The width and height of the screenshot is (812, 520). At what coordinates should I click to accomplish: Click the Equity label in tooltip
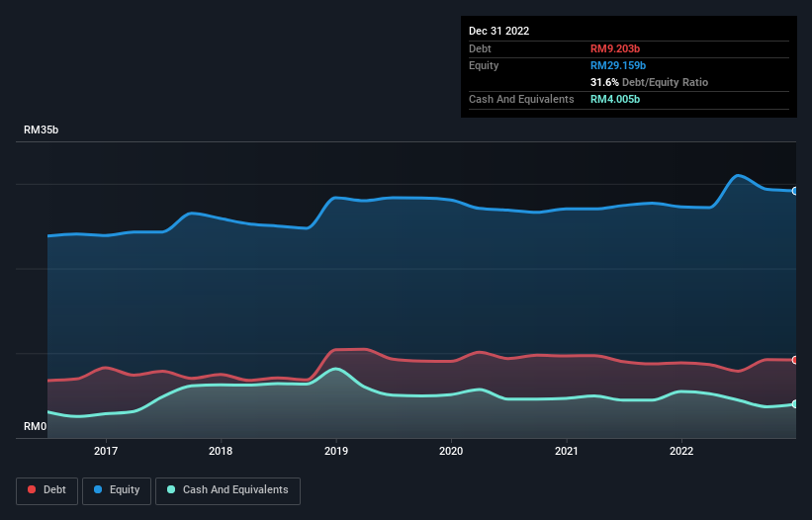(x=484, y=65)
